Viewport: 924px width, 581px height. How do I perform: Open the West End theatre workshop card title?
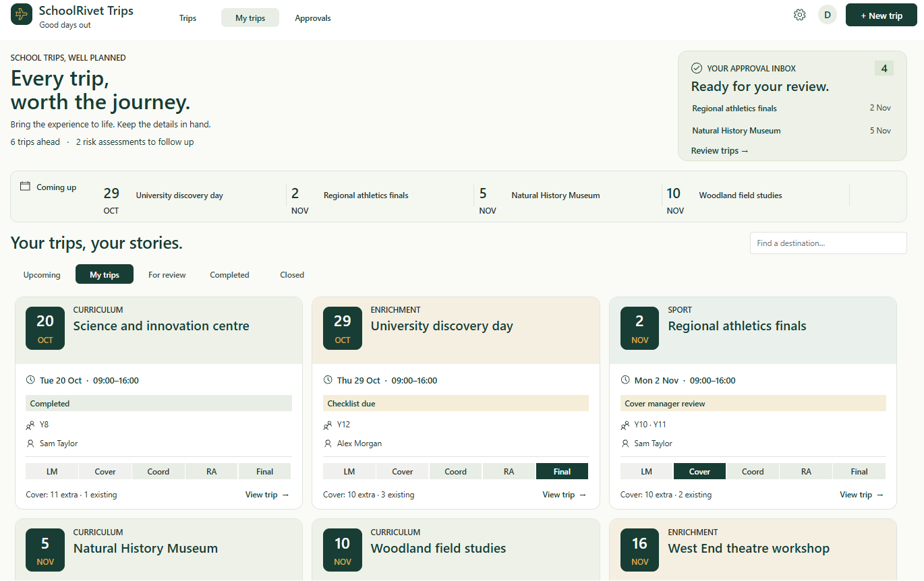coord(749,548)
